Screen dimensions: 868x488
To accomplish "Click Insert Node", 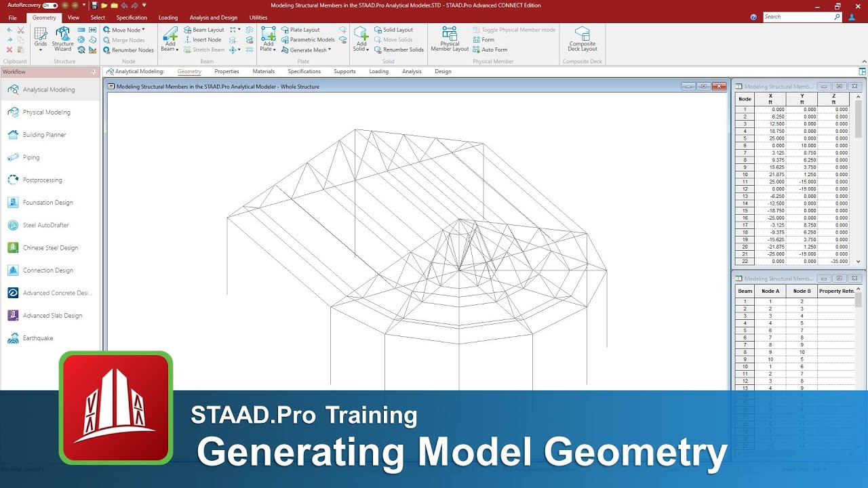I will point(203,39).
